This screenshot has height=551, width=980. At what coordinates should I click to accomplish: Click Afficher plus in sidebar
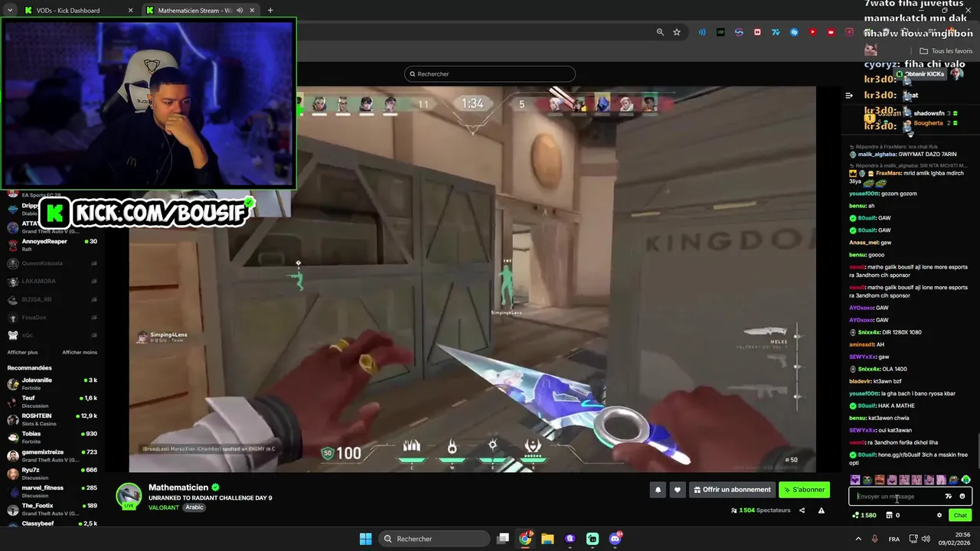pos(22,352)
